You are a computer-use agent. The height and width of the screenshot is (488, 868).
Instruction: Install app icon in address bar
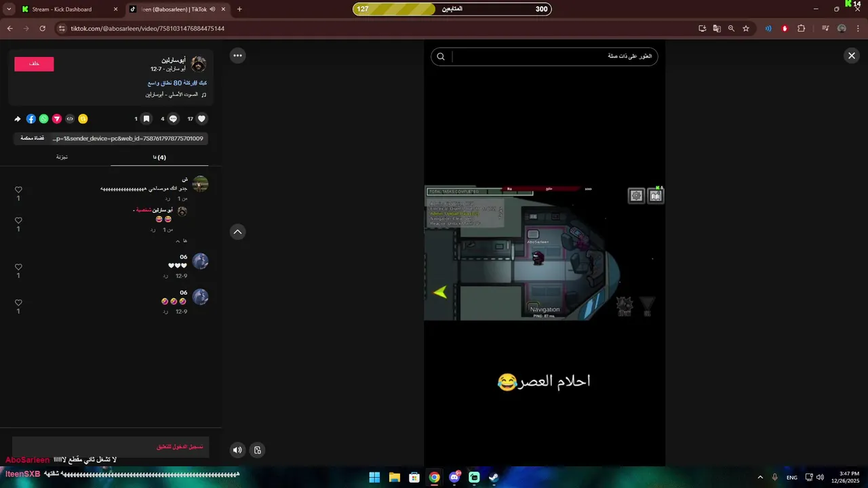pos(703,28)
